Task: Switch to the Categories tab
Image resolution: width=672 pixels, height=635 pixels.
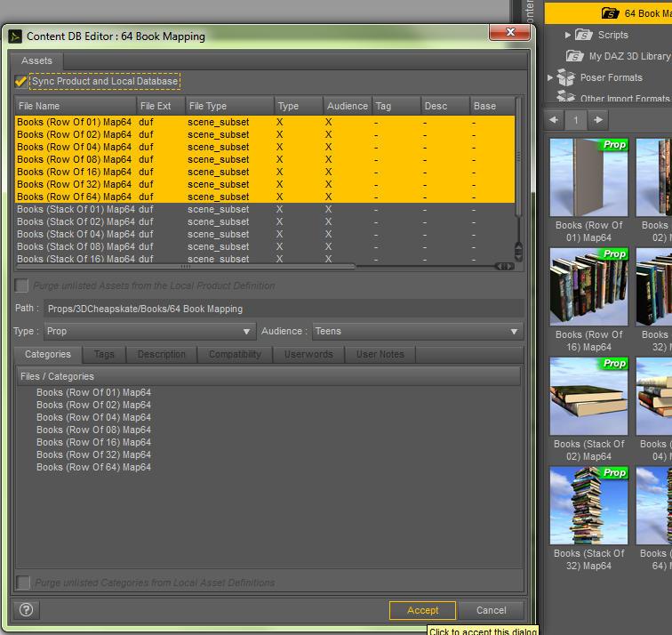Action: click(48, 355)
